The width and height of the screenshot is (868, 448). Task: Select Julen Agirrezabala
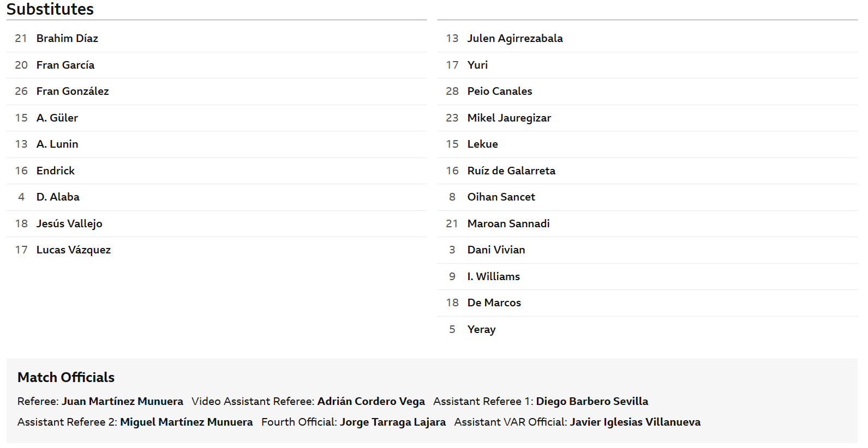[647, 39]
